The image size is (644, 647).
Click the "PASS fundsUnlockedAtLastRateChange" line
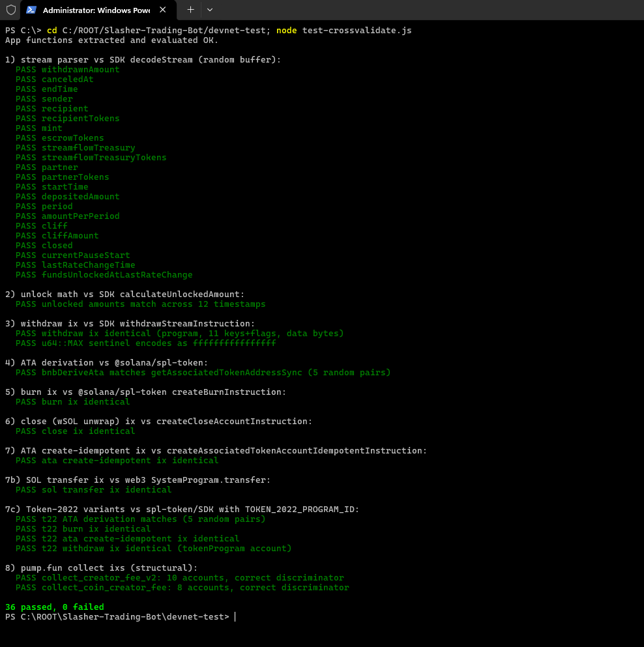tap(104, 274)
